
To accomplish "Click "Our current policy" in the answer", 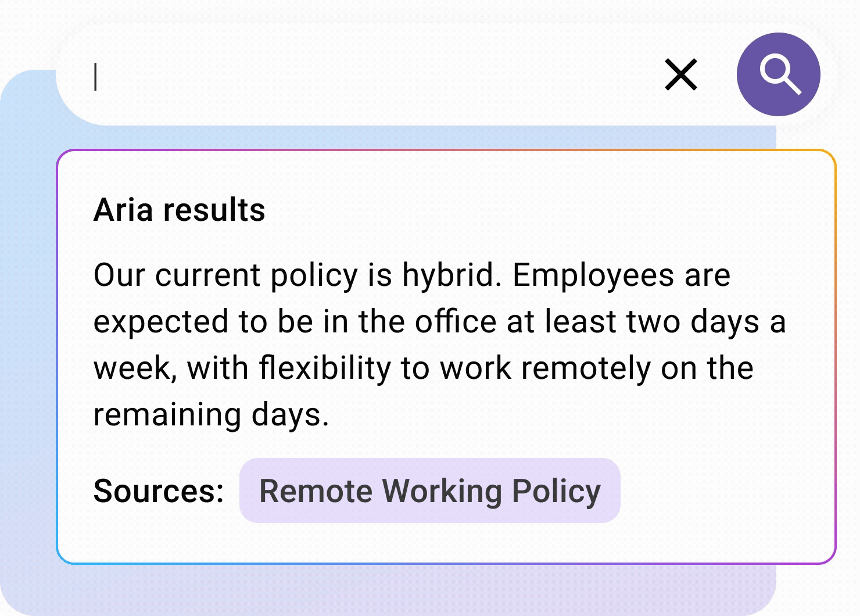I will pos(225,275).
